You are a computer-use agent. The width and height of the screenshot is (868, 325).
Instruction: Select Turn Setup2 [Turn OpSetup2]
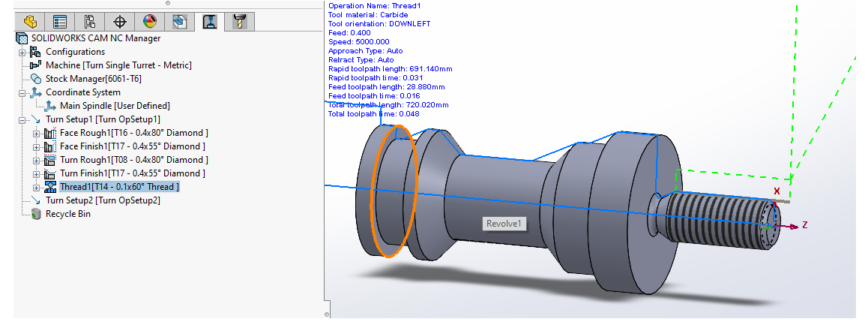103,200
